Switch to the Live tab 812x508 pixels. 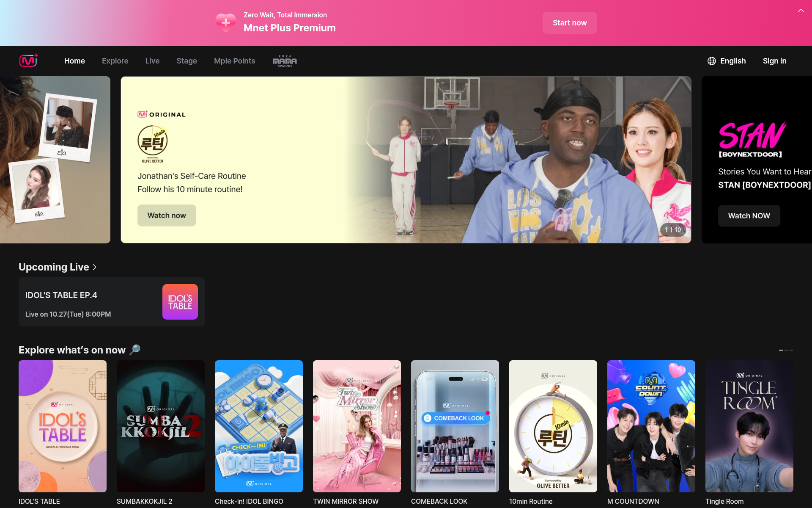click(152, 61)
